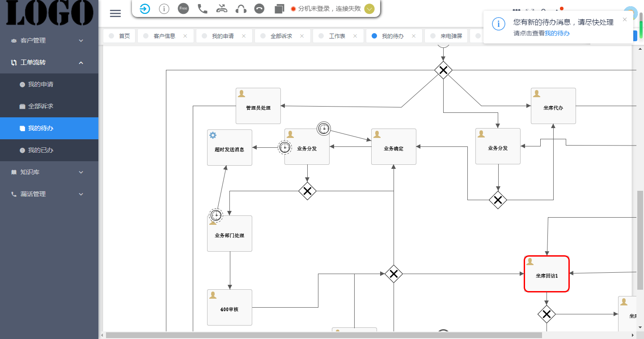Expand the yellow softphone dropdown button
The height and width of the screenshot is (339, 644).
(x=369, y=9)
